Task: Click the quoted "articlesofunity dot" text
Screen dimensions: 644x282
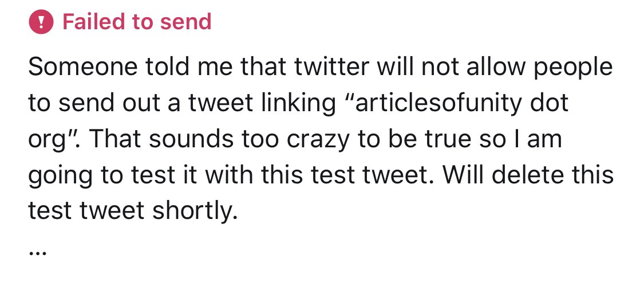Action: (474, 104)
